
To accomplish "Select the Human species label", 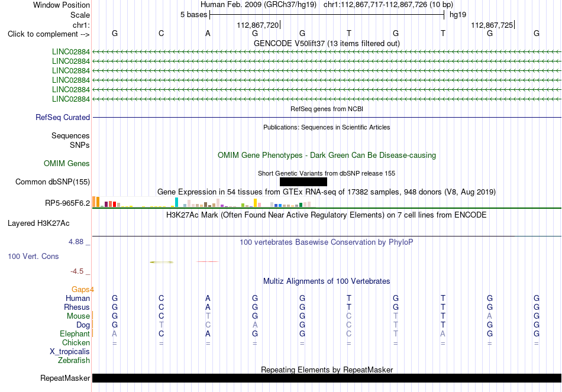I will click(x=77, y=298).
